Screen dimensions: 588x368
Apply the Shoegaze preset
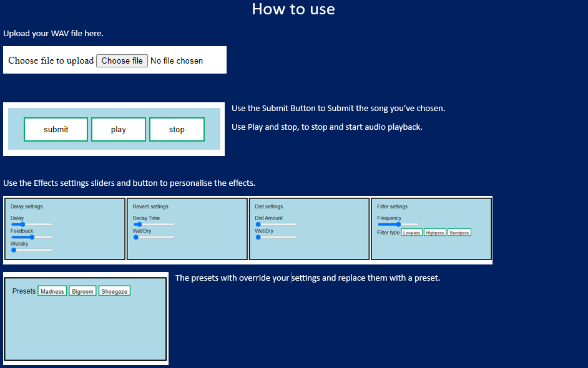point(114,291)
